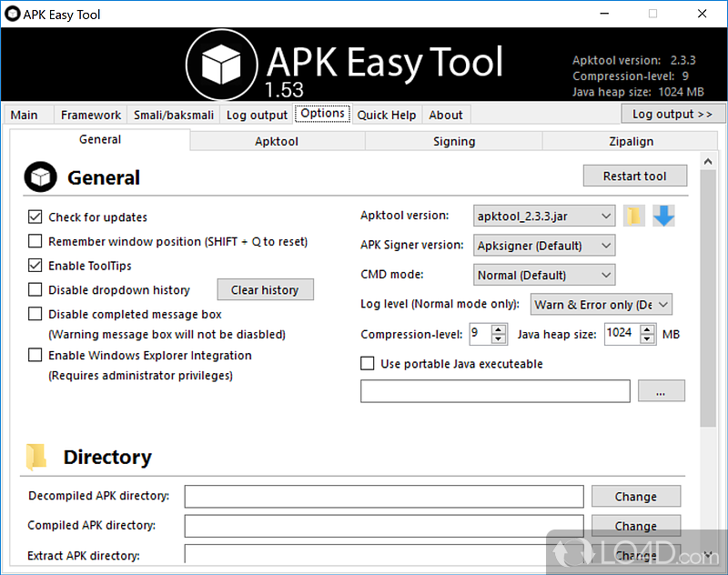Click the cube icon beside General heading
The width and height of the screenshot is (728, 575).
pyautogui.click(x=41, y=177)
